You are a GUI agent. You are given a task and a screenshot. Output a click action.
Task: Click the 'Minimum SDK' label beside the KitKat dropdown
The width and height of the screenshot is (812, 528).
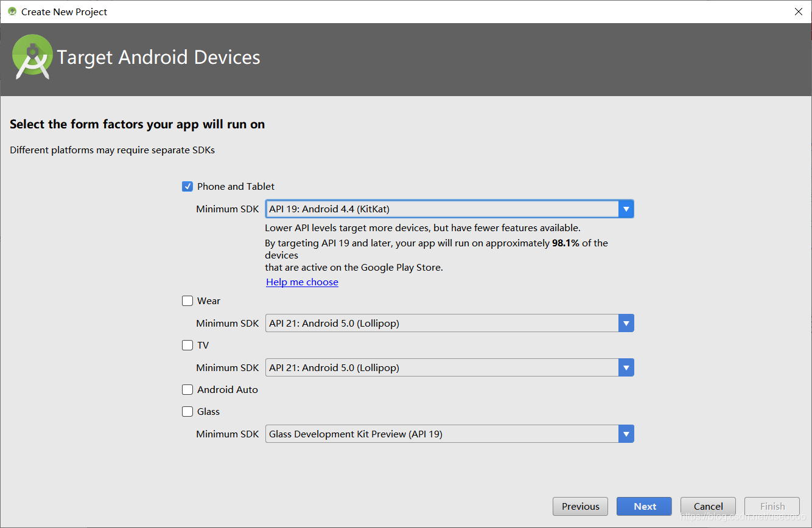228,209
